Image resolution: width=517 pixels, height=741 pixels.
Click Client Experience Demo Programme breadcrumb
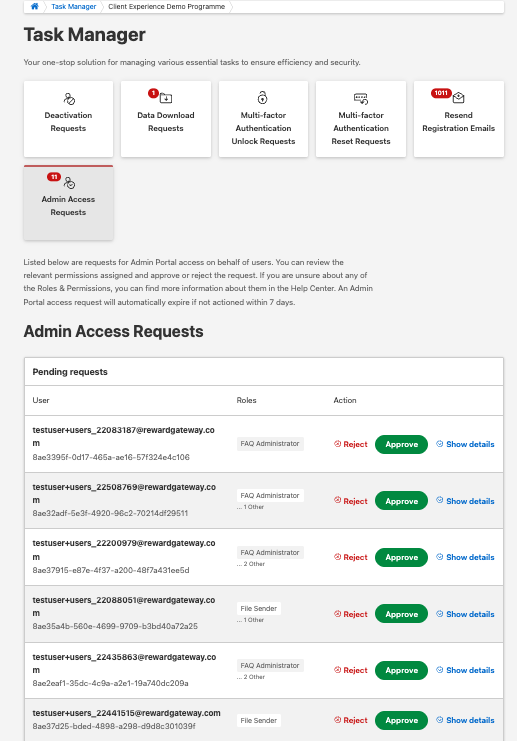166,7
